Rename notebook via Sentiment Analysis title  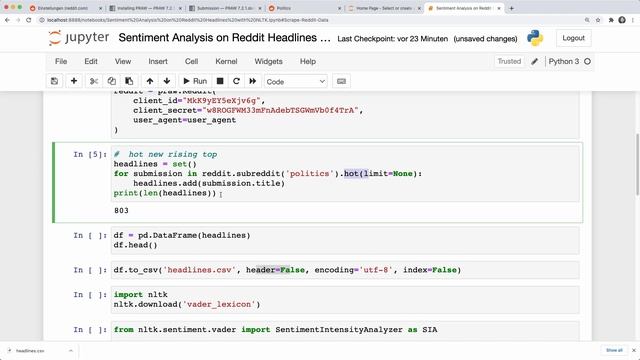point(224,38)
